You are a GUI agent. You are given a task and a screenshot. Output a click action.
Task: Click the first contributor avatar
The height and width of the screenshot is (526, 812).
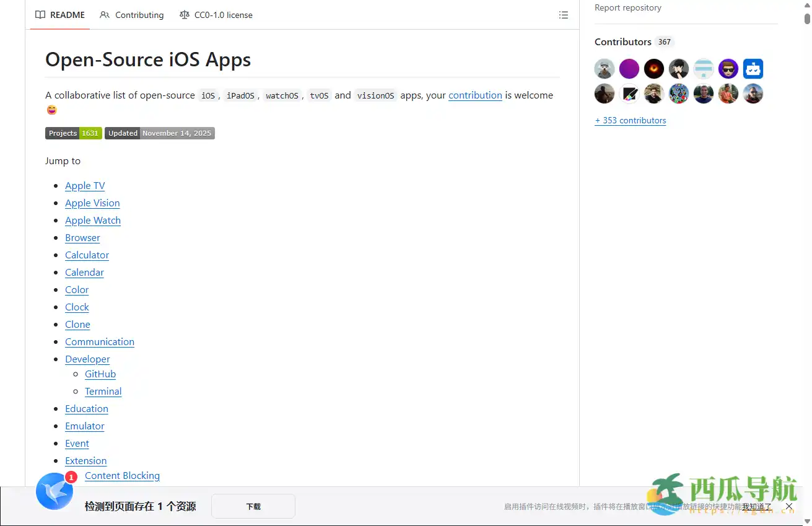coord(604,68)
